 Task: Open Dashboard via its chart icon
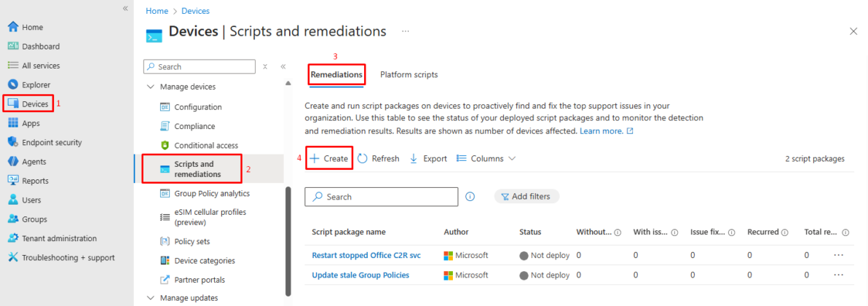[x=13, y=46]
